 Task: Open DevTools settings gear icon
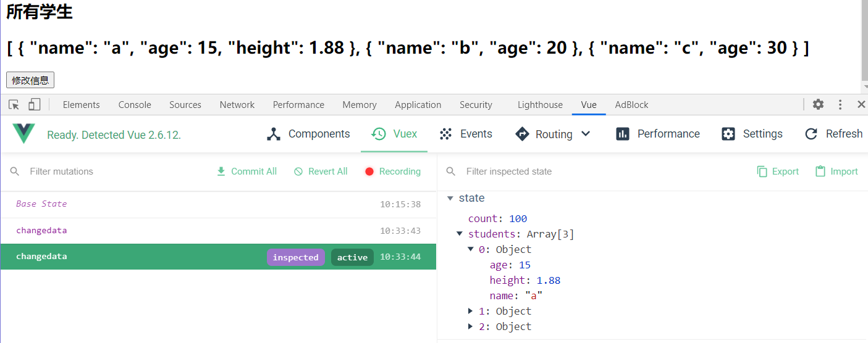click(818, 105)
